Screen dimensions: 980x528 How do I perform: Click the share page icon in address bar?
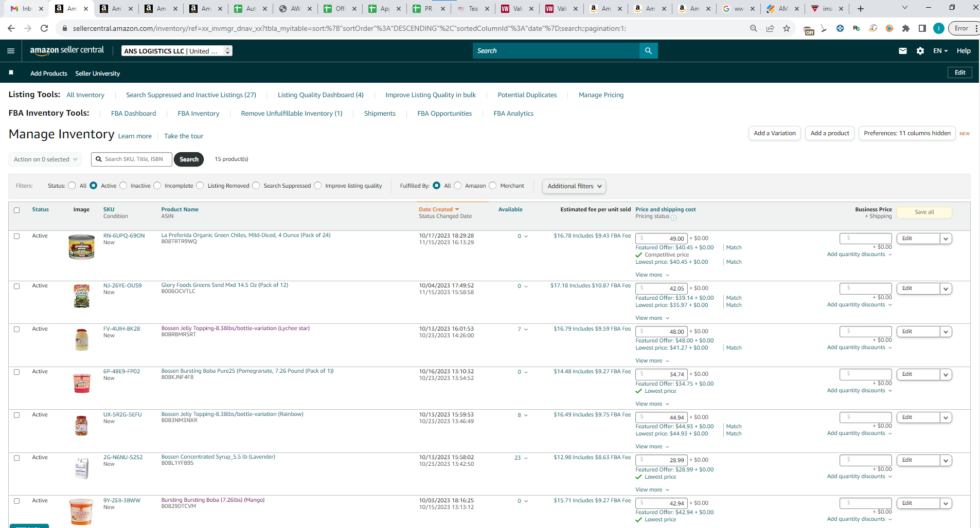(770, 28)
